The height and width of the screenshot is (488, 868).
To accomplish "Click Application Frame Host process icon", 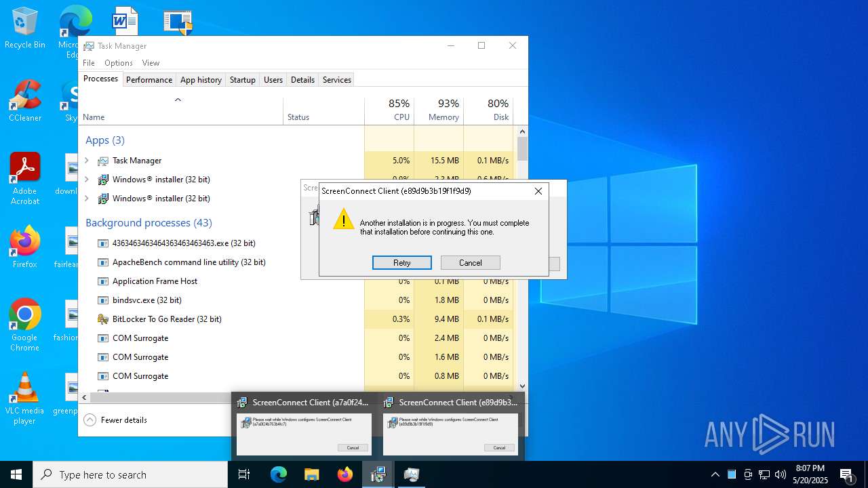I will [103, 281].
